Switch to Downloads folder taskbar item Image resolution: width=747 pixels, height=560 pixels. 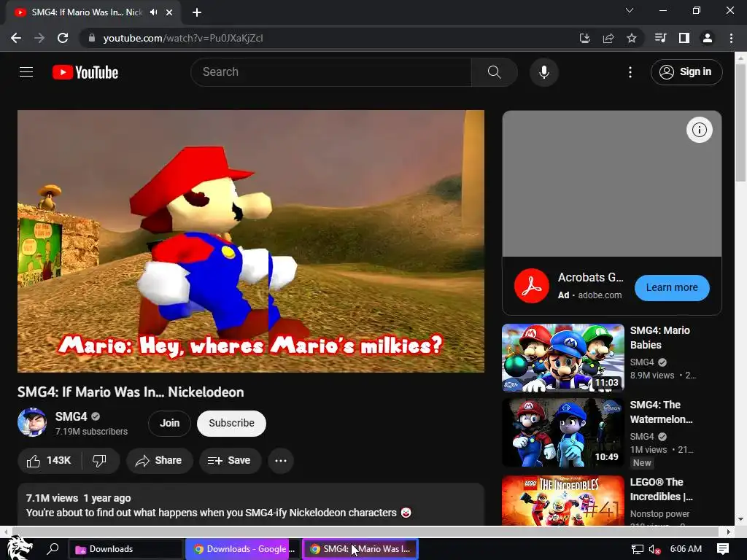(125, 549)
